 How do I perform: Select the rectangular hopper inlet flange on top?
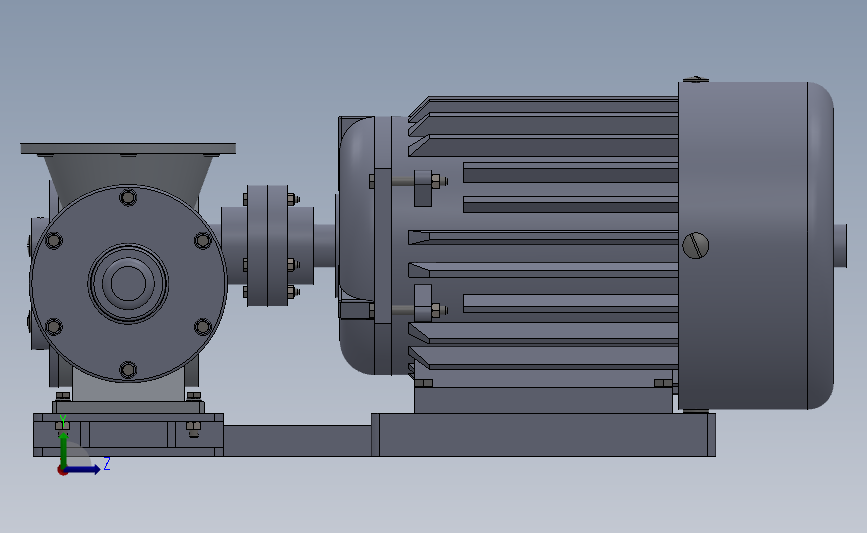click(128, 149)
